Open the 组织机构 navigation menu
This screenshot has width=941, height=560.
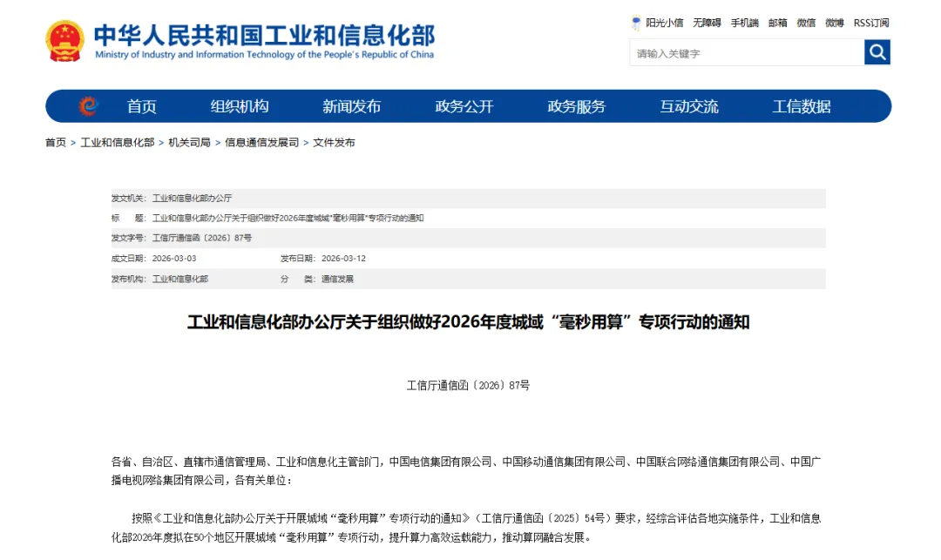click(x=240, y=107)
